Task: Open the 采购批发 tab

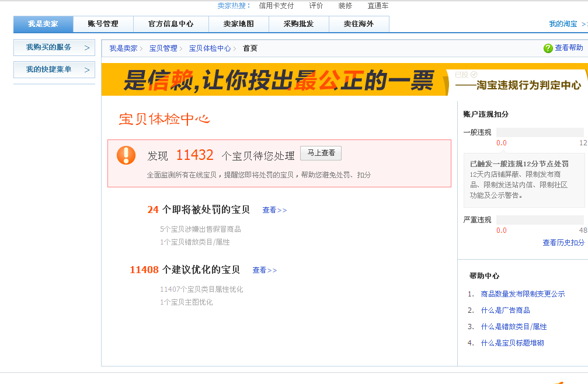Action: coord(298,24)
